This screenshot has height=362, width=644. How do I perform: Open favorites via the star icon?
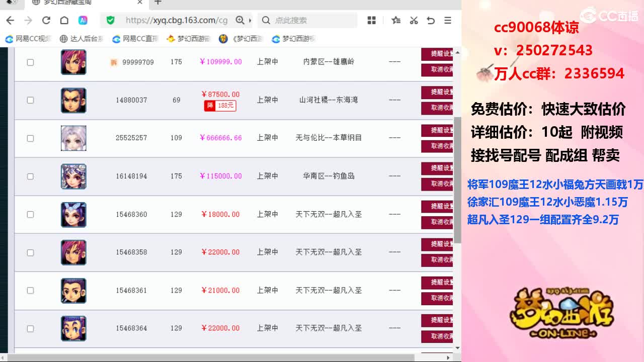(x=395, y=20)
